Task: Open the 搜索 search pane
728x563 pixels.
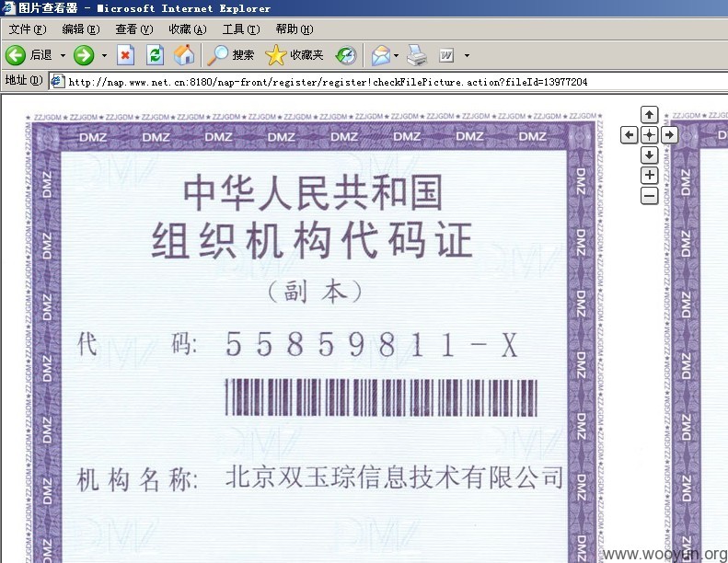Action: pyautogui.click(x=231, y=55)
